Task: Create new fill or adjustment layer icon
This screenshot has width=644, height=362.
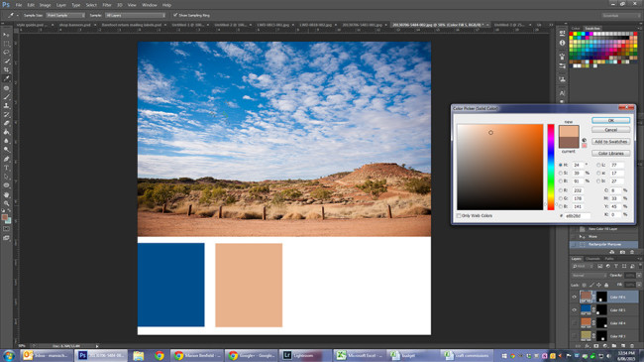Action: [x=605, y=346]
